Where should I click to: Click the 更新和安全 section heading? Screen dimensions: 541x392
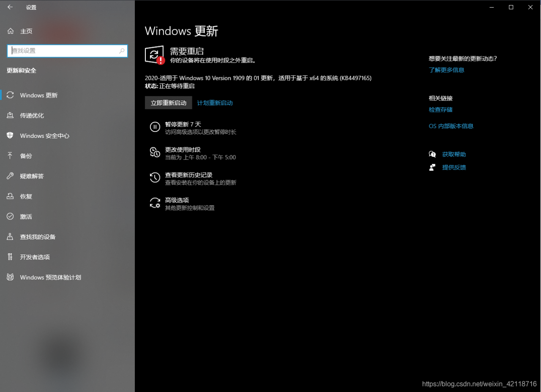(x=22, y=71)
